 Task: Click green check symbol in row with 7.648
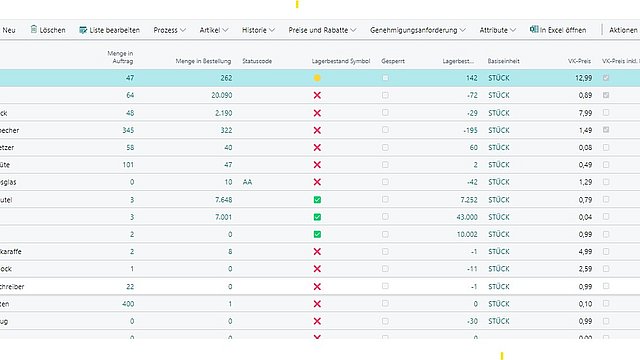317,200
